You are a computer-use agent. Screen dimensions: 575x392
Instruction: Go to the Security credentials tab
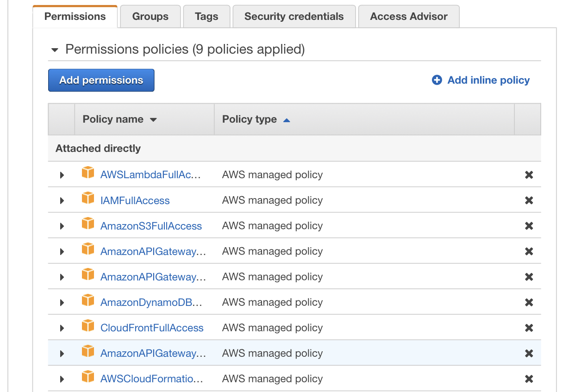tap(294, 16)
